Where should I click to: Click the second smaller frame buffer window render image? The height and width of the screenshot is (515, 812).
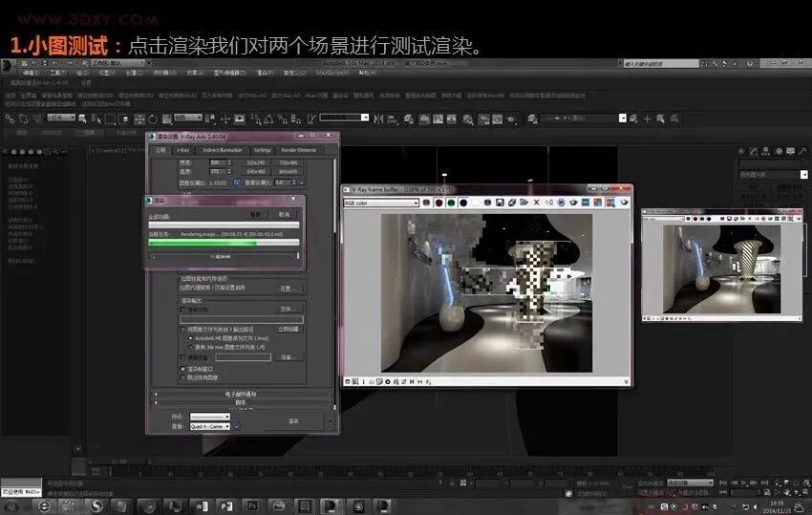pos(721,268)
